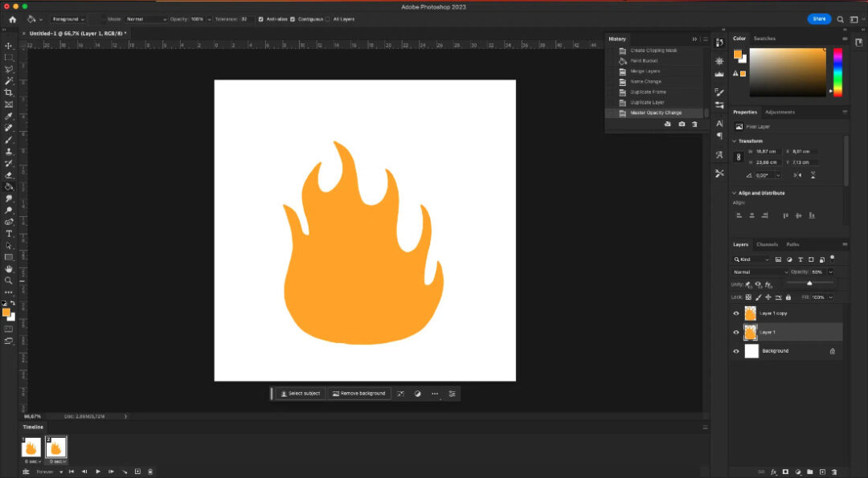This screenshot has height=478, width=868.
Task: Open the Forever looping options dropdown
Action: pyautogui.click(x=50, y=472)
